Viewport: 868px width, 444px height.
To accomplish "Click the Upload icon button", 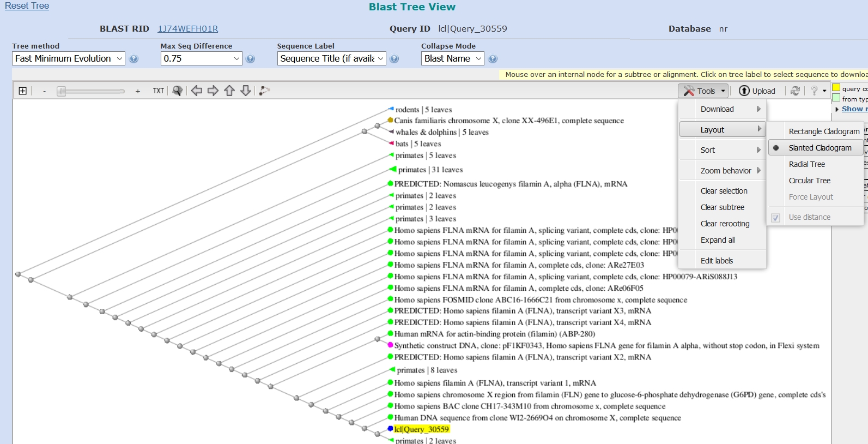I will coord(757,91).
